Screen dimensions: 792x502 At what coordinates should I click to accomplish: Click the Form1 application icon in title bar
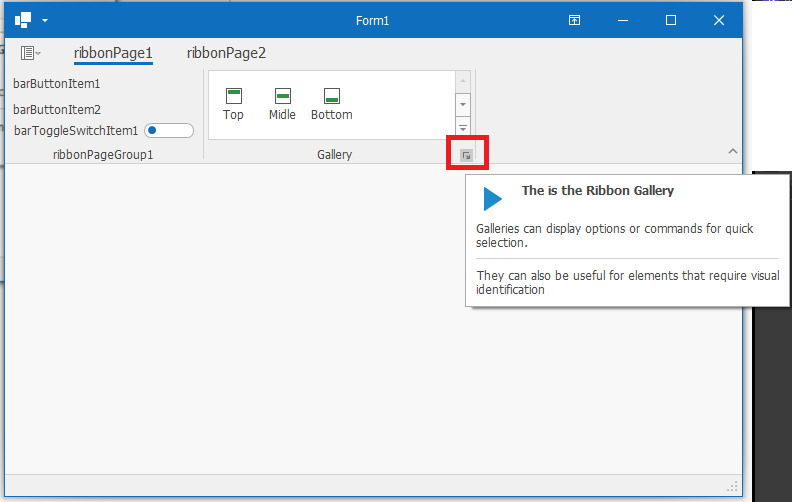click(23, 20)
